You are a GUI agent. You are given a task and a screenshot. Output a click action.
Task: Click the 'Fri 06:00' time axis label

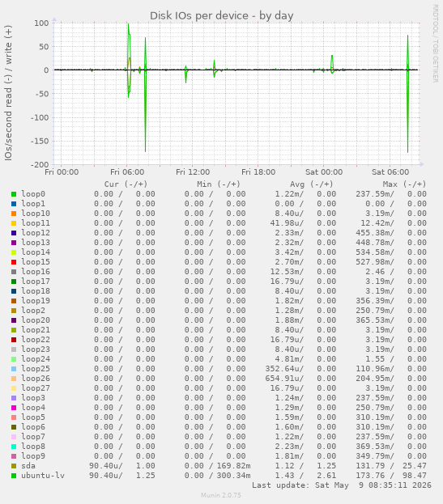coord(127,172)
